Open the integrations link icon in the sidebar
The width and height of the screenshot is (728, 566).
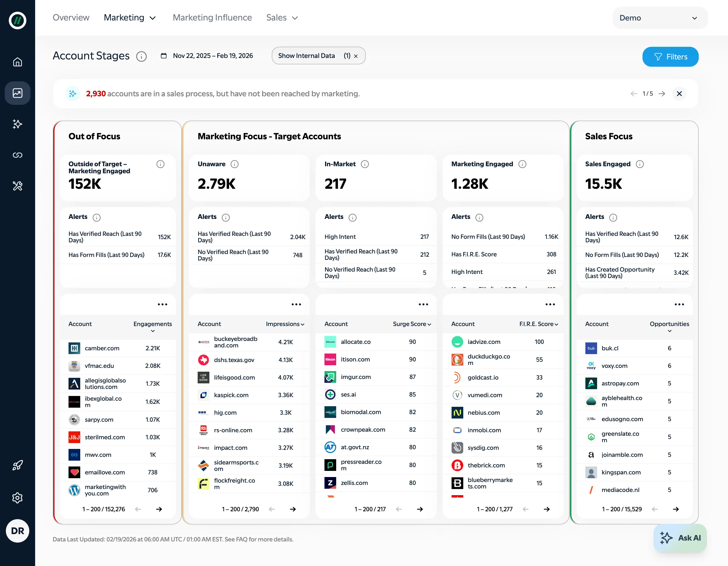(x=17, y=155)
